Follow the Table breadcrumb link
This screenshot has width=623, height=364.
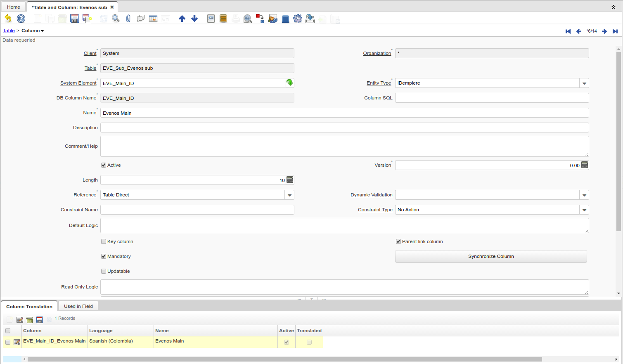pyautogui.click(x=9, y=31)
